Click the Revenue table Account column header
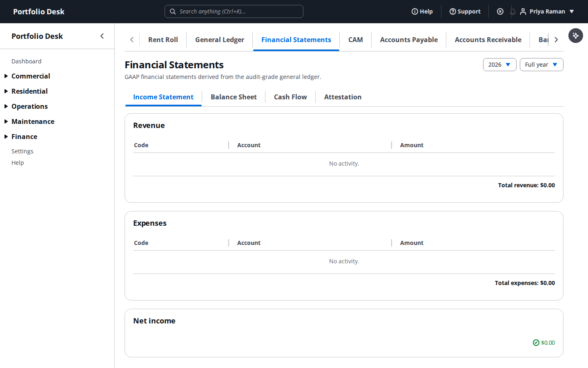The image size is (588, 368). pos(249,145)
